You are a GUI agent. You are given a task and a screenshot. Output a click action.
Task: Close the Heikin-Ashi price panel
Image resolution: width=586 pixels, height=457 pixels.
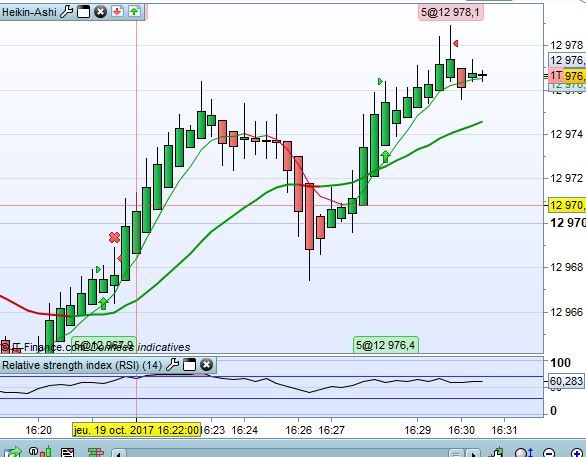[100, 12]
